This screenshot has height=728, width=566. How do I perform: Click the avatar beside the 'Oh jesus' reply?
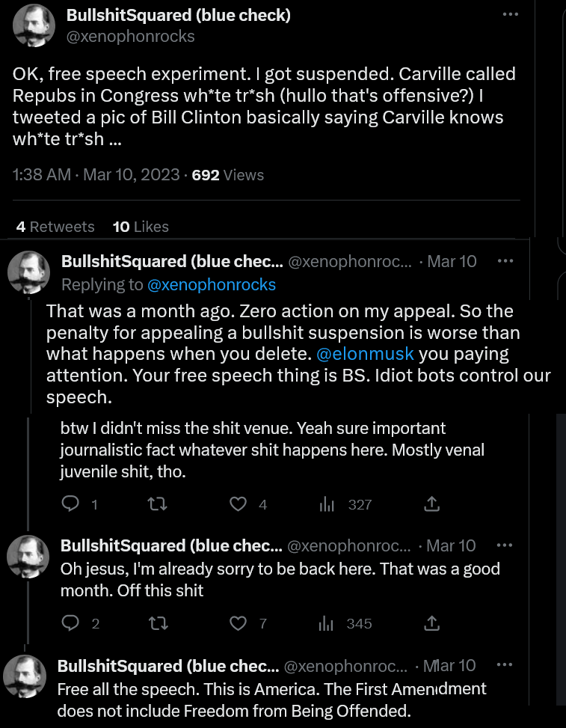28,557
